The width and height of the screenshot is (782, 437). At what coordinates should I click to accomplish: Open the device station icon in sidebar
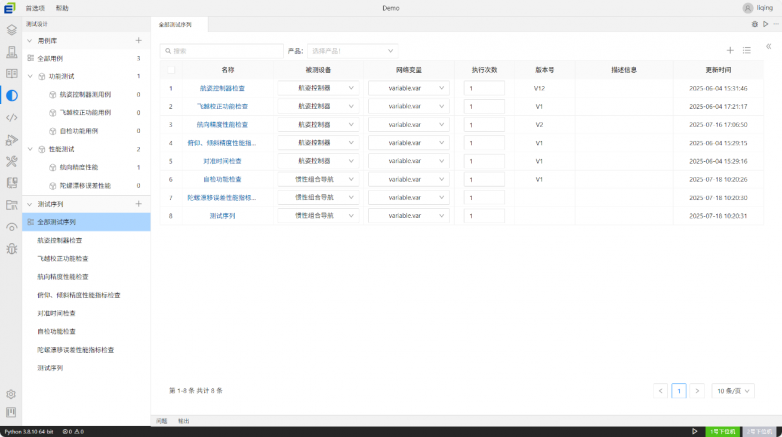(x=11, y=52)
